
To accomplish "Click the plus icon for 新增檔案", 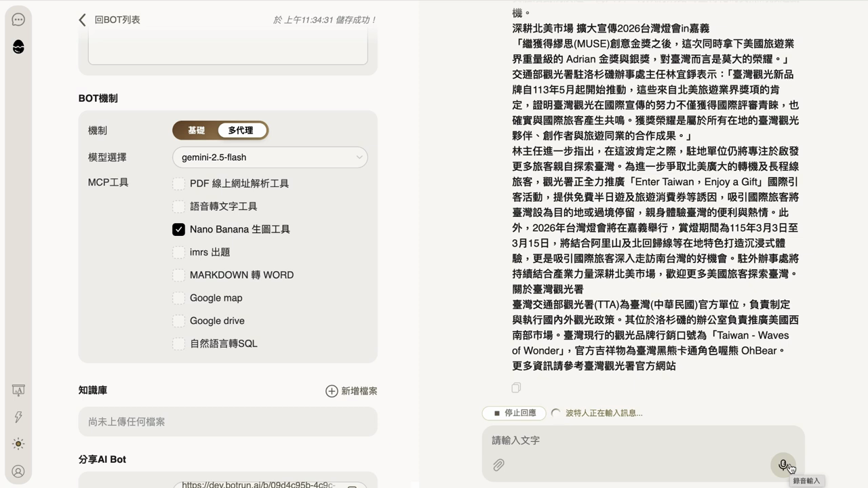I will pos(332,391).
